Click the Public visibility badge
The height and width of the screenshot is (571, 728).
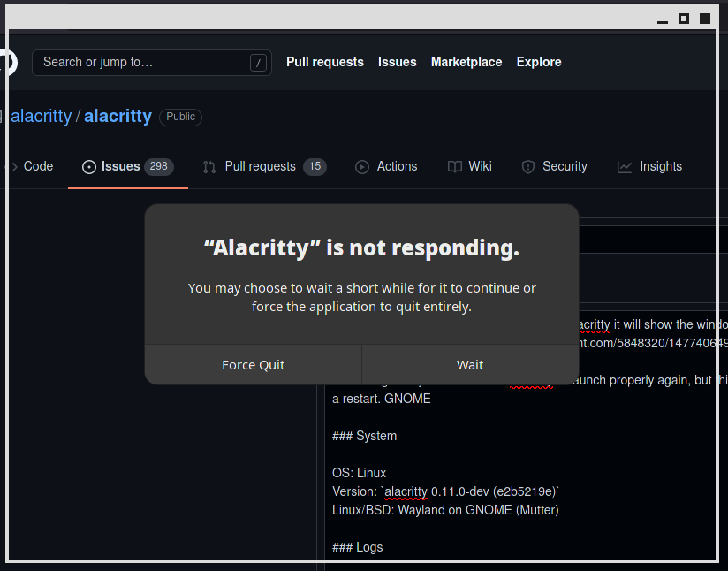(179, 117)
